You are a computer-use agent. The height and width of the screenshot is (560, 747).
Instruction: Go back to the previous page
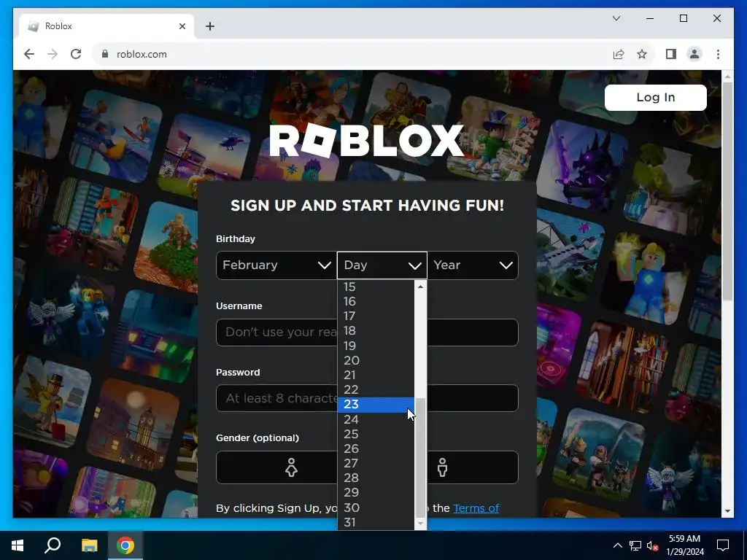coord(29,54)
